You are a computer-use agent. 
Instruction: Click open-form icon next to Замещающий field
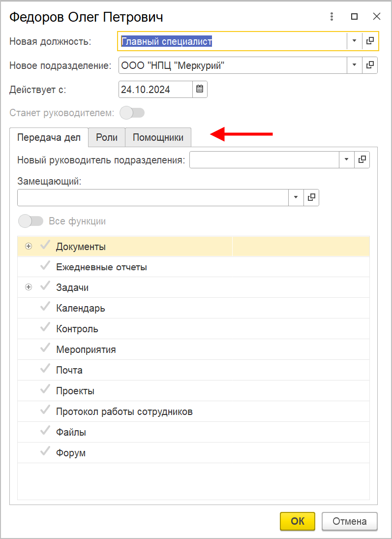[311, 197]
